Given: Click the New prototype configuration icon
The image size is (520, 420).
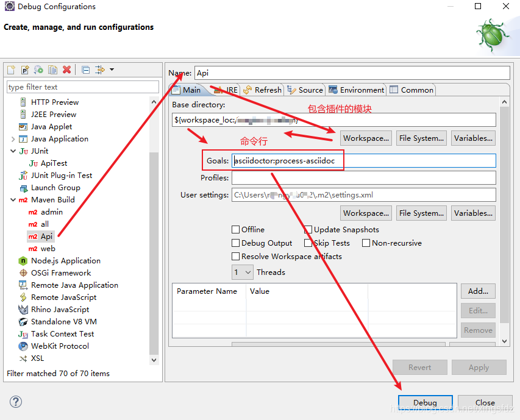Looking at the screenshot, I should (x=25, y=70).
